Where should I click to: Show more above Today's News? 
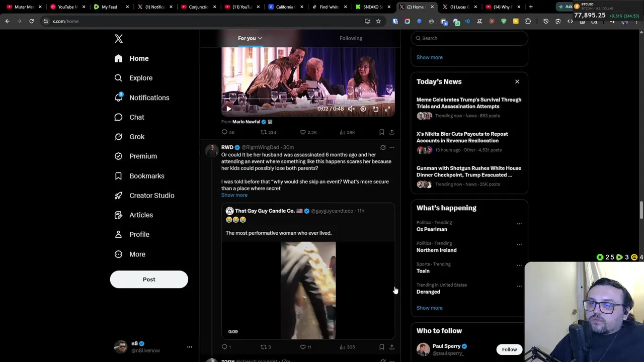(430, 57)
